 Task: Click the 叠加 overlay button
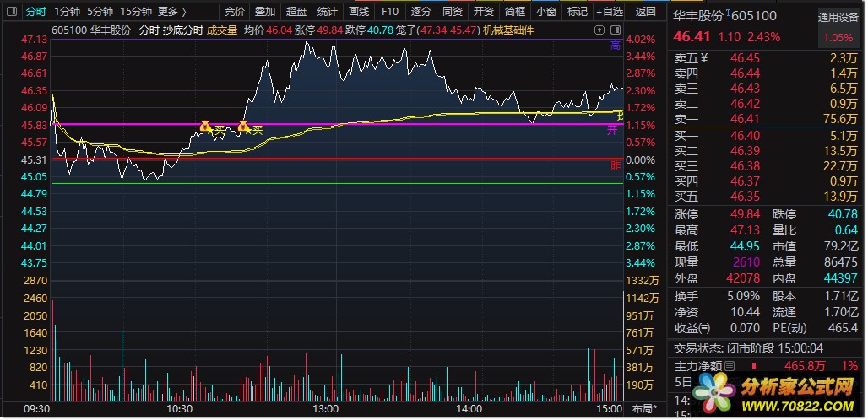pos(265,11)
